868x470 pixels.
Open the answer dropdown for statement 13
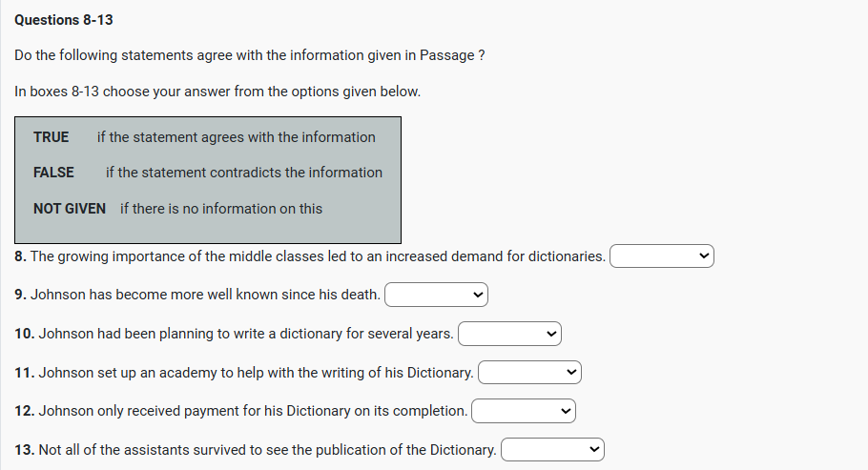(x=552, y=449)
